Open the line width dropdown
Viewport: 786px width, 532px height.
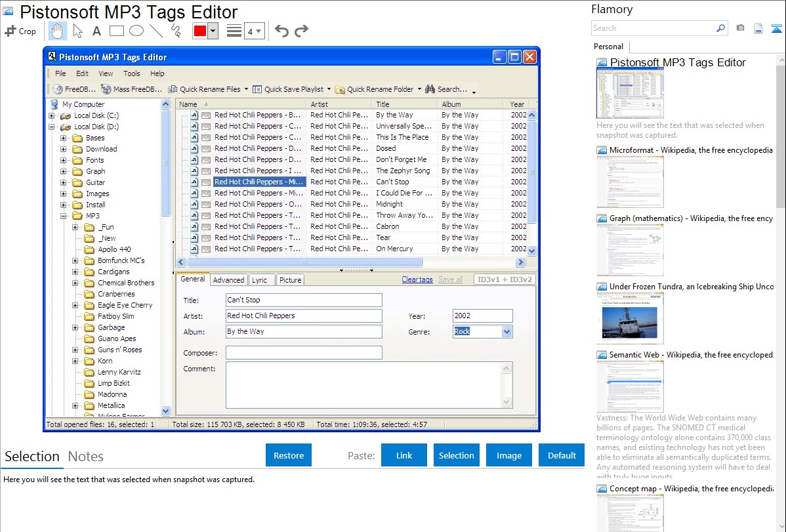254,31
